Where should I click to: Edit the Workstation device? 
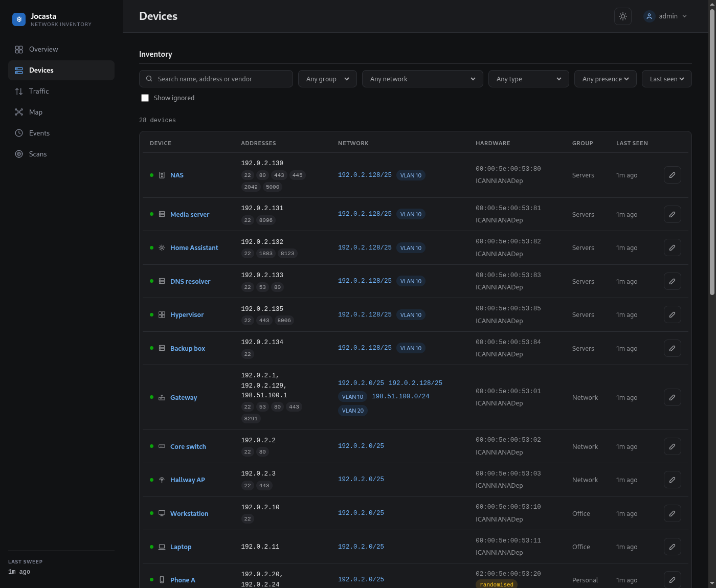coord(673,513)
